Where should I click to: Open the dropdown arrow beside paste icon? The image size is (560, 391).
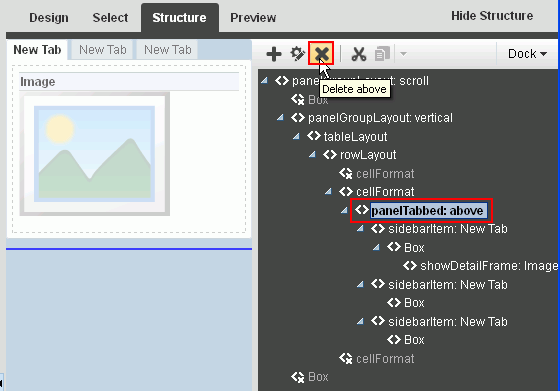[x=404, y=54]
